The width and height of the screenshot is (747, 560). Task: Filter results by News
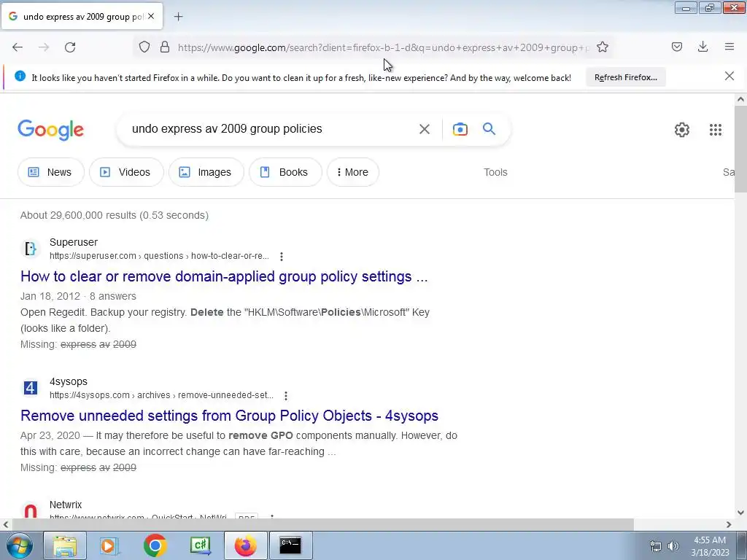tap(50, 172)
